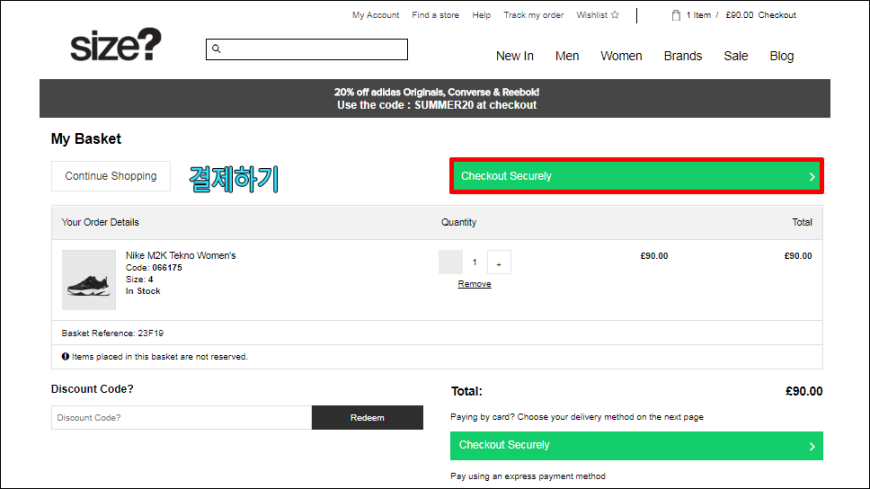Click the Continue Shopping button

(111, 176)
